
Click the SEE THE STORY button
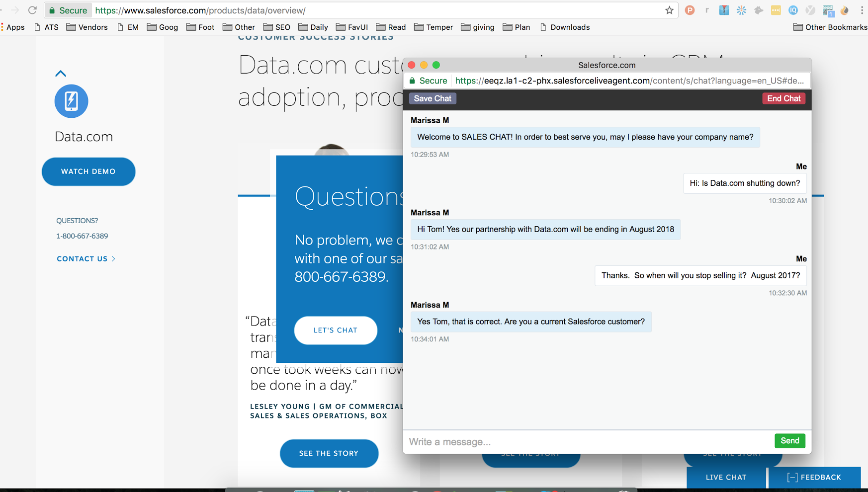tap(329, 453)
